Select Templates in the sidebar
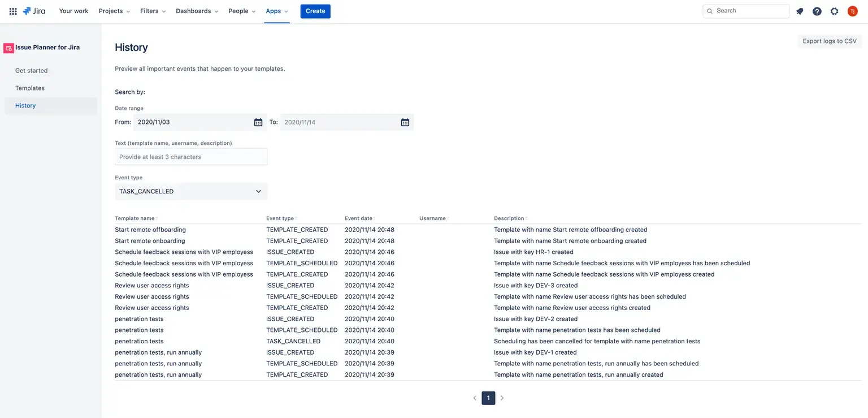This screenshot has width=868, height=418. point(30,88)
